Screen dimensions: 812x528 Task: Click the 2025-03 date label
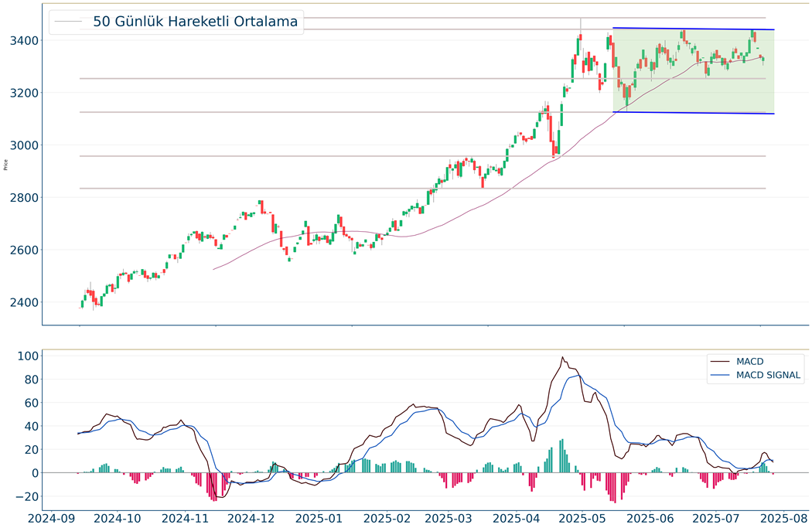tap(449, 518)
